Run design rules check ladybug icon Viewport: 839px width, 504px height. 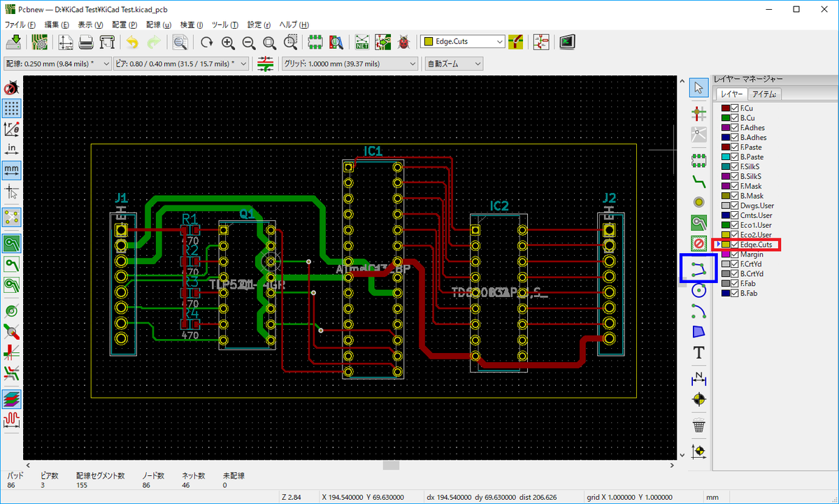[404, 42]
